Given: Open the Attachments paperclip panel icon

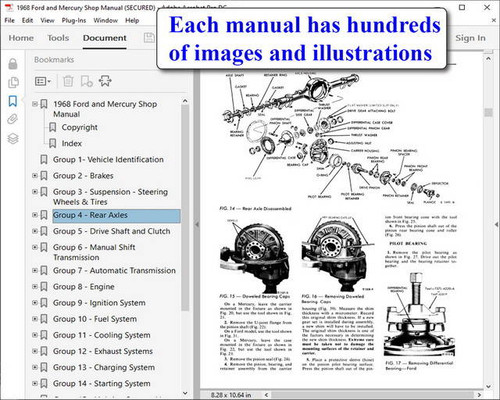Looking at the screenshot, I should pos(13,119).
